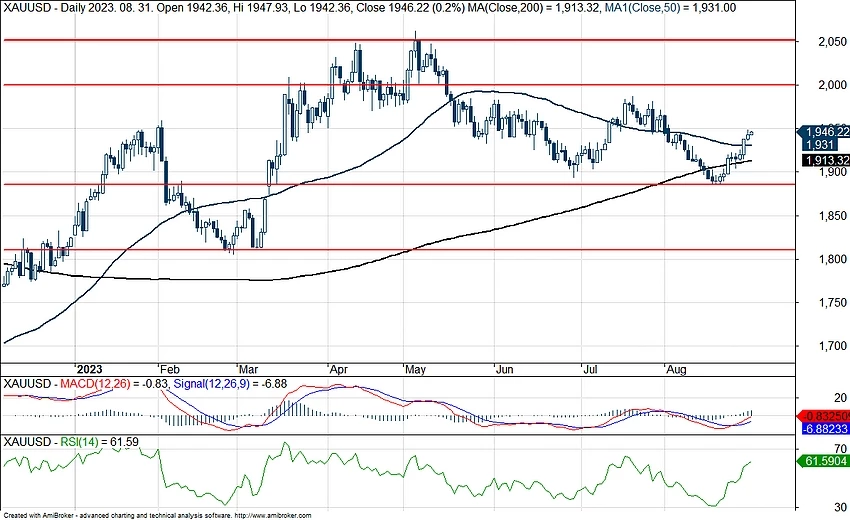850x520 pixels.
Task: Click the Apr label on time axis
Action: (x=339, y=370)
